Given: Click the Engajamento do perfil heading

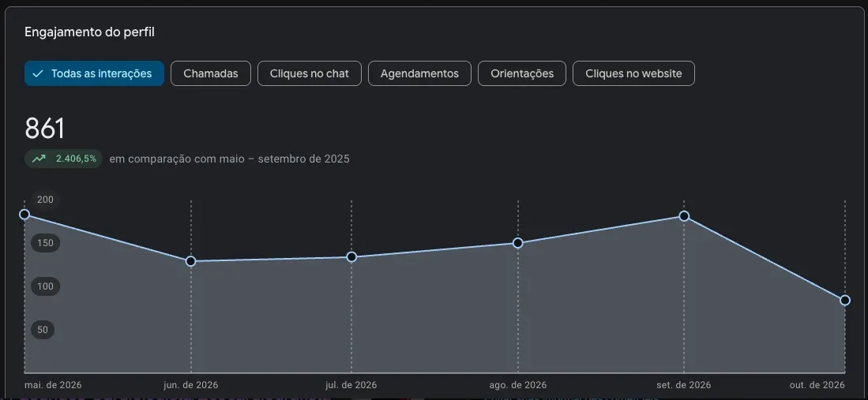Looking at the screenshot, I should (90, 32).
